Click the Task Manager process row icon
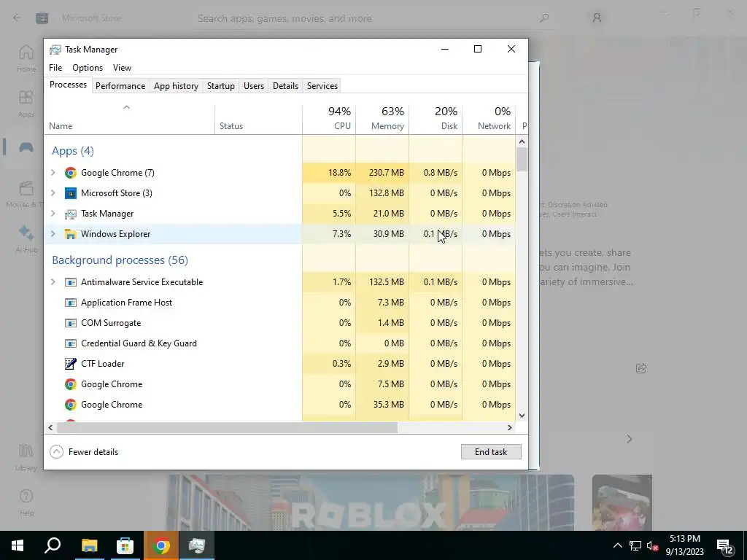The width and height of the screenshot is (747, 560). [71, 214]
